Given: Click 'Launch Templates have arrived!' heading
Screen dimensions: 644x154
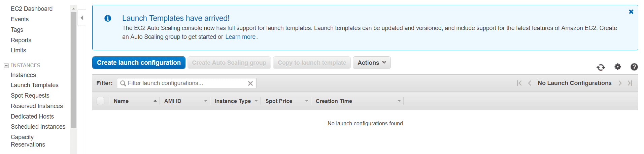Looking at the screenshot, I should click(x=176, y=18).
